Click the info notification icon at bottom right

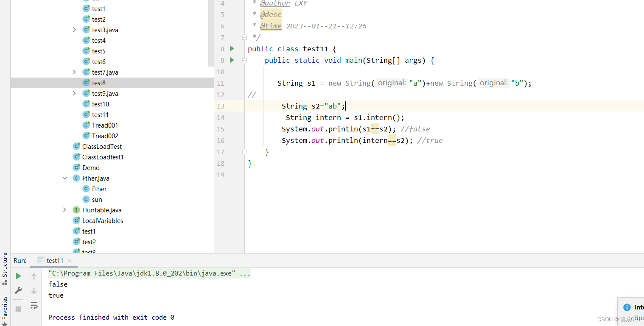[x=627, y=307]
